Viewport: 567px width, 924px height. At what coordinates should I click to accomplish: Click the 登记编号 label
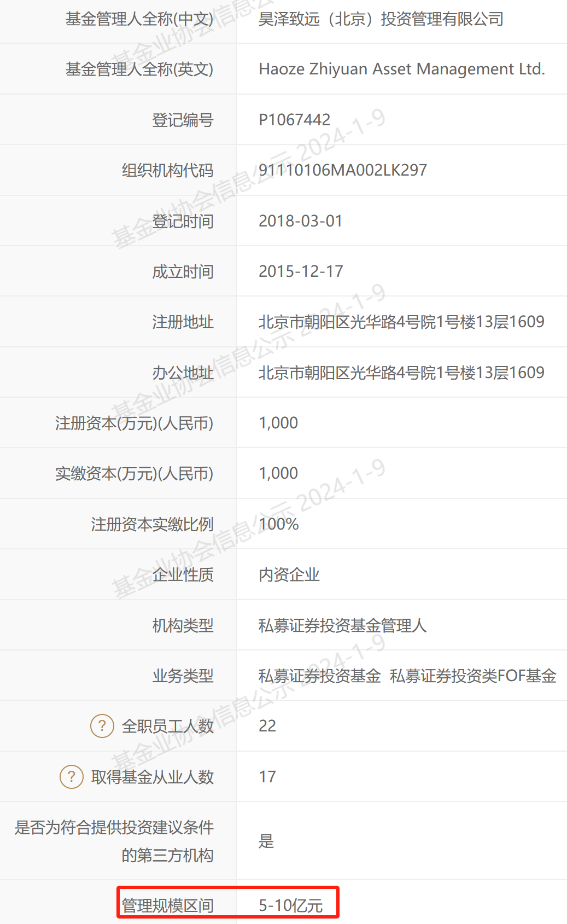(x=183, y=120)
